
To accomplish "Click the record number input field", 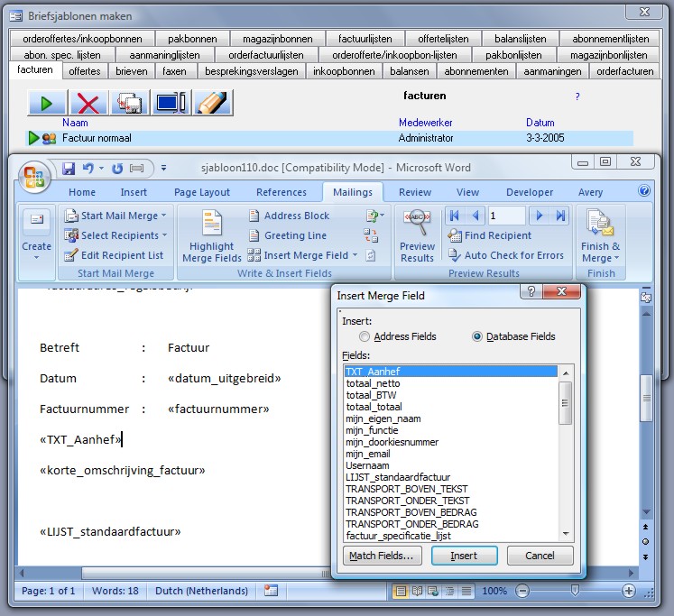I will point(506,216).
